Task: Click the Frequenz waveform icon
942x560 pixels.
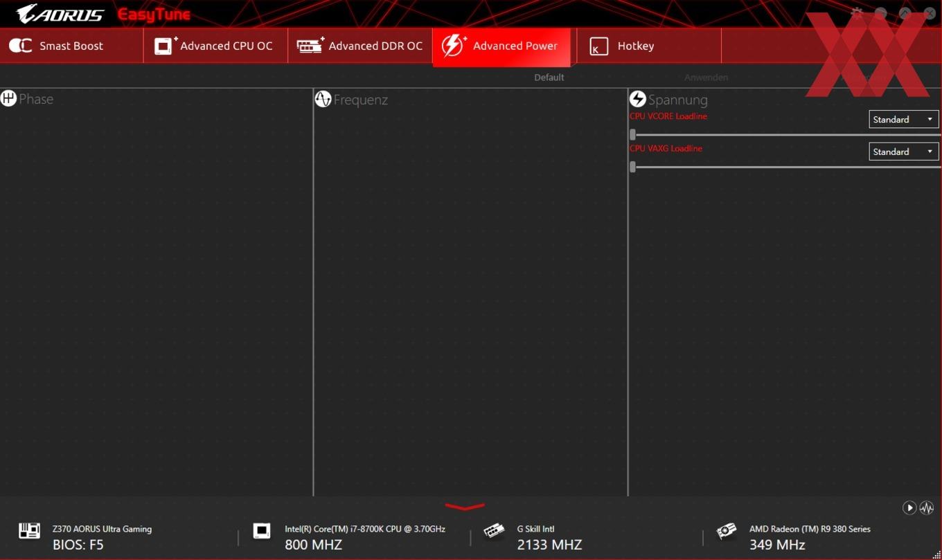Action: pos(323,99)
